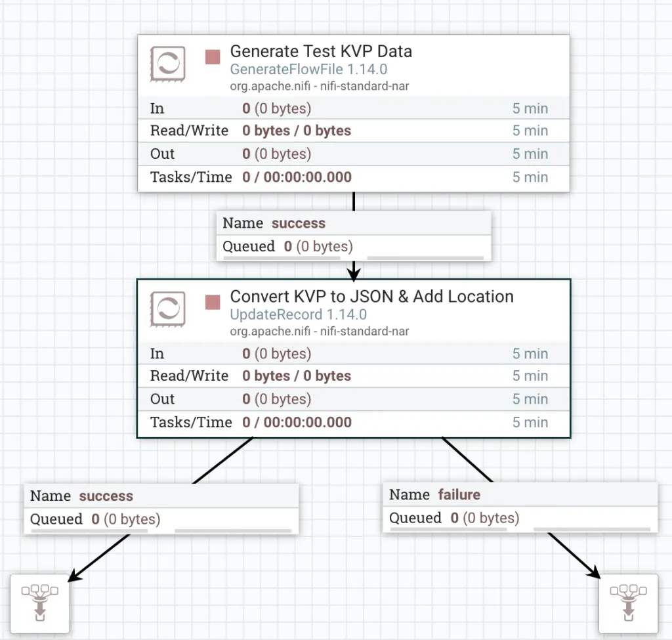Select the bottom-left funnel icon

pyautogui.click(x=39, y=603)
